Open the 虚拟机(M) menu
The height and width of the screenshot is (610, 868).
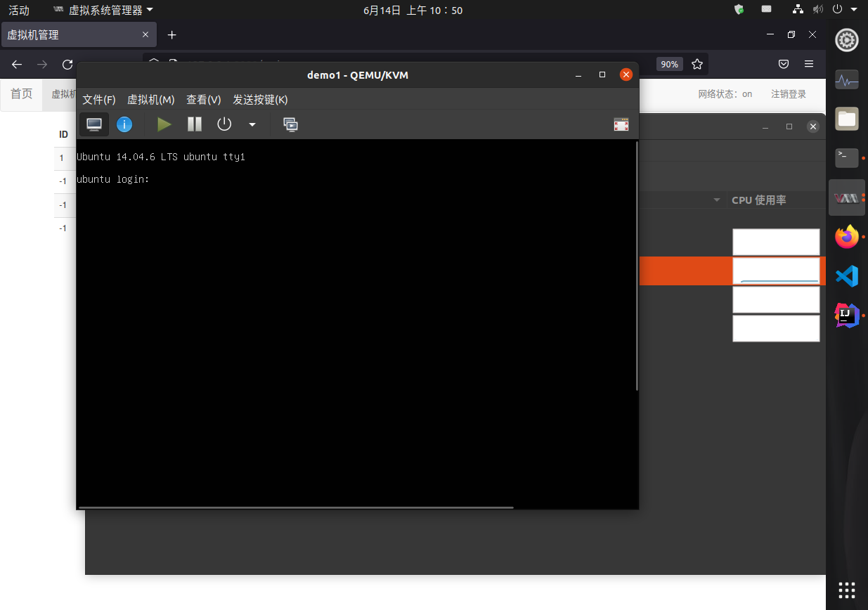151,100
